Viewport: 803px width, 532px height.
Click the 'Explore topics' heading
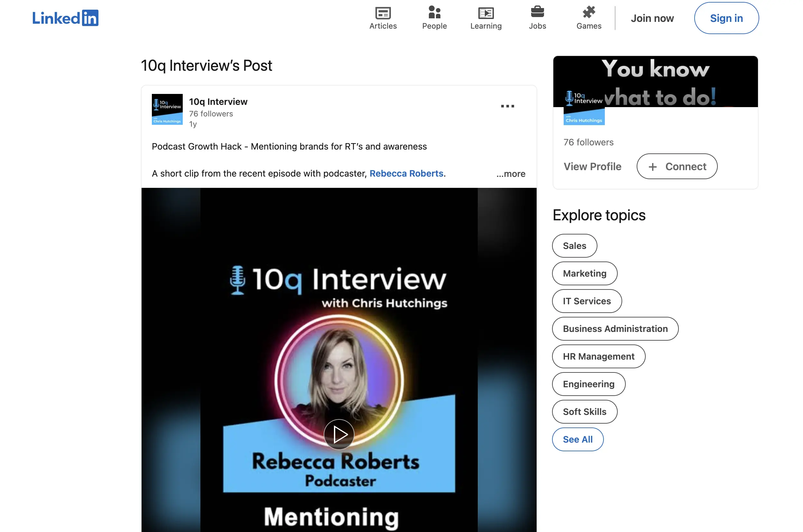[599, 215]
